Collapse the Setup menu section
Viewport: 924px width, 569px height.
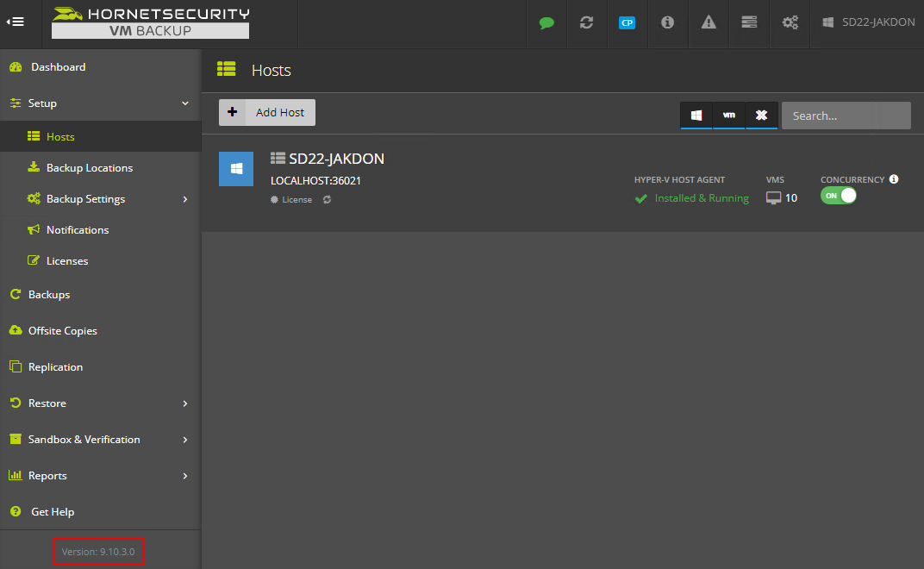101,103
